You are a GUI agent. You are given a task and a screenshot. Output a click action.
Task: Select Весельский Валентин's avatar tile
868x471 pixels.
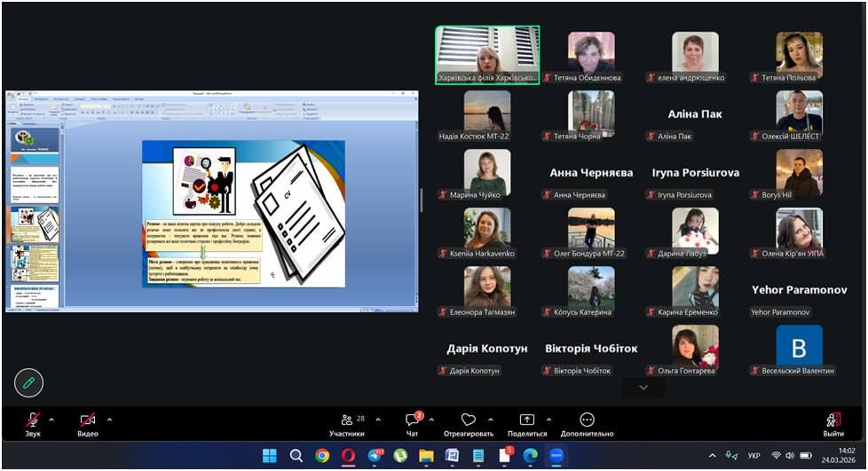tap(799, 346)
